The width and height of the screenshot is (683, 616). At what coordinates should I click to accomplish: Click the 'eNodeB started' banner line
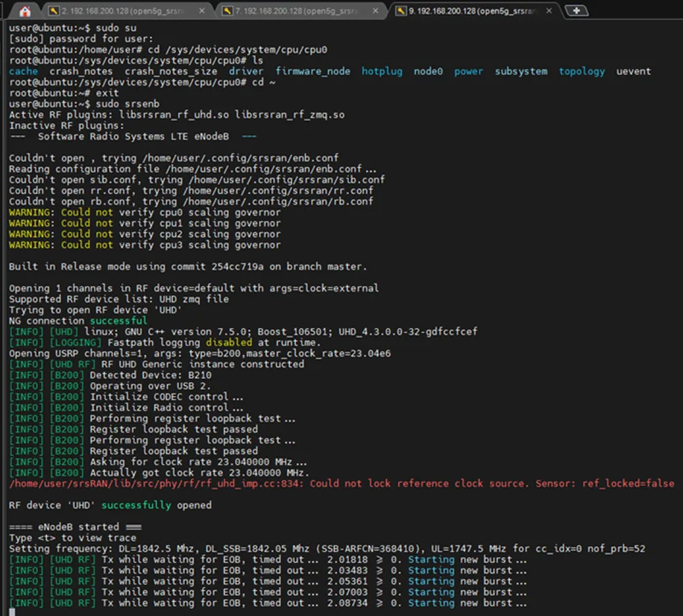(75, 527)
